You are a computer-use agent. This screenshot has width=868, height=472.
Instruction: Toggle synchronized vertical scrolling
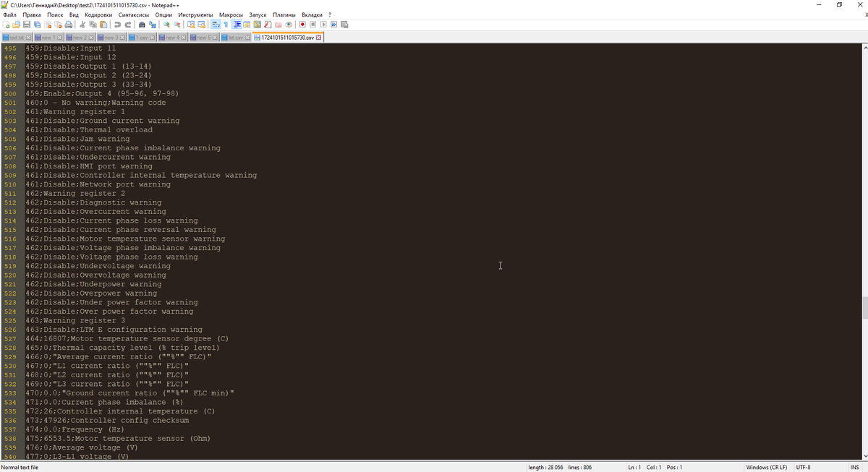point(190,24)
